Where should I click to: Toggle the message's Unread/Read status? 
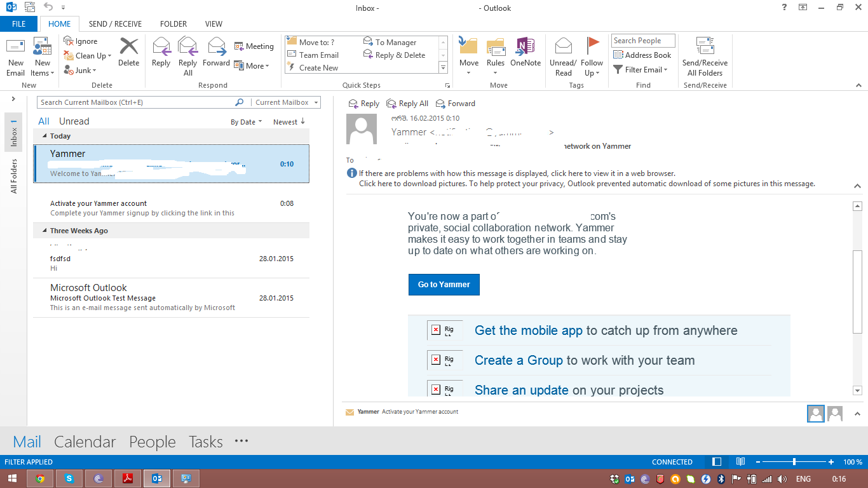563,57
